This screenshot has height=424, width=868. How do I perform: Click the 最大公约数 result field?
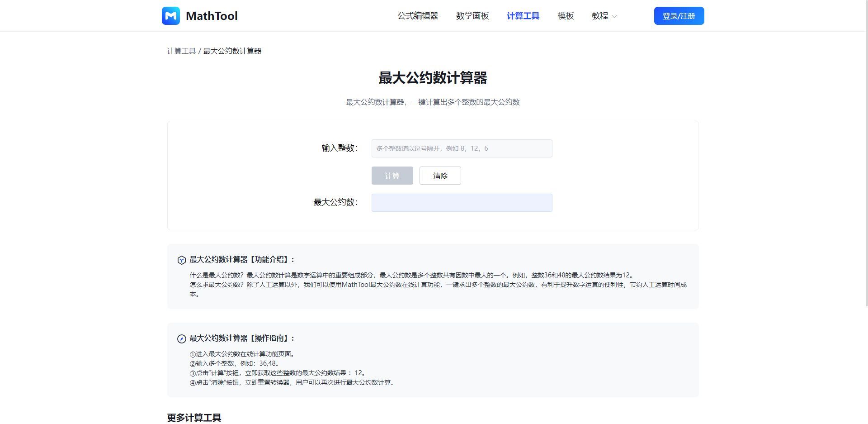click(x=461, y=202)
